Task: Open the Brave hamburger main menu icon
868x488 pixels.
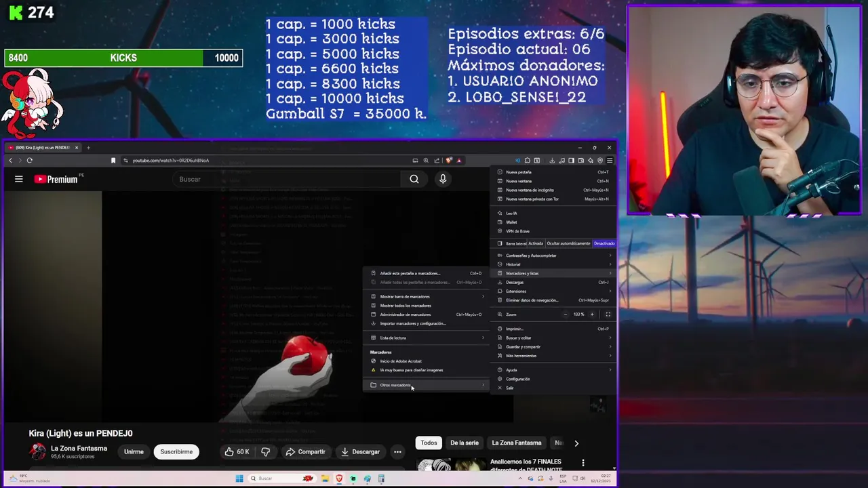Action: [610, 161]
